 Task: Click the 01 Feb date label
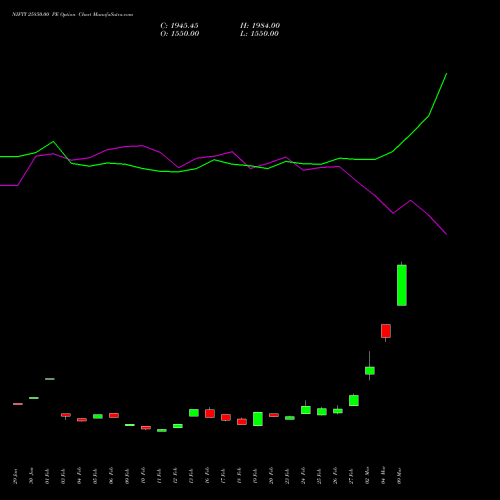tap(47, 476)
